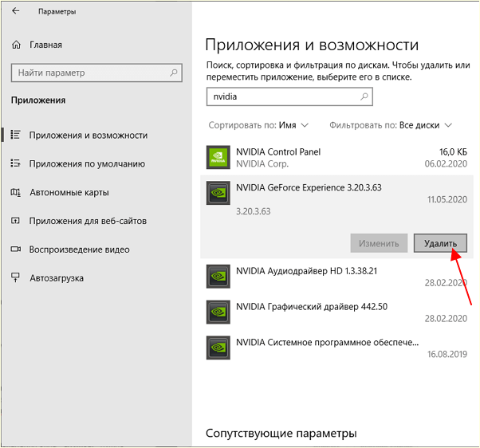
Task: Go to Главная settings page
Action: (x=45, y=45)
